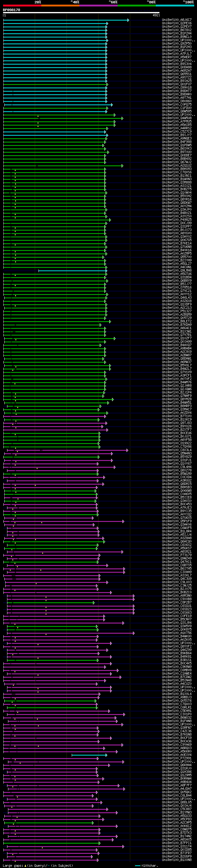The height and width of the screenshot is (868, 197).
Task: Click the red ~20% identity legend segment
Action: point(22,6)
